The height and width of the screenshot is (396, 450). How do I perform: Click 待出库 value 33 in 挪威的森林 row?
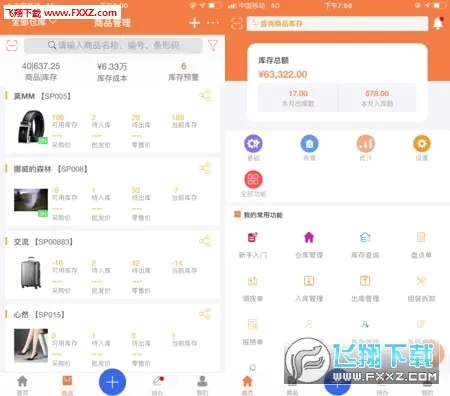pos(136,190)
